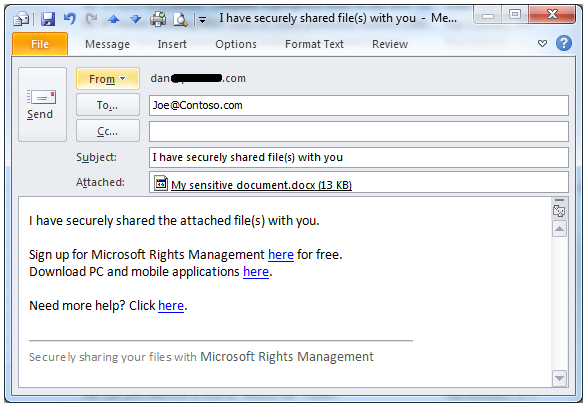Click the Save icon in quick access toolbar
Image resolution: width=587 pixels, height=406 pixels.
(48, 18)
